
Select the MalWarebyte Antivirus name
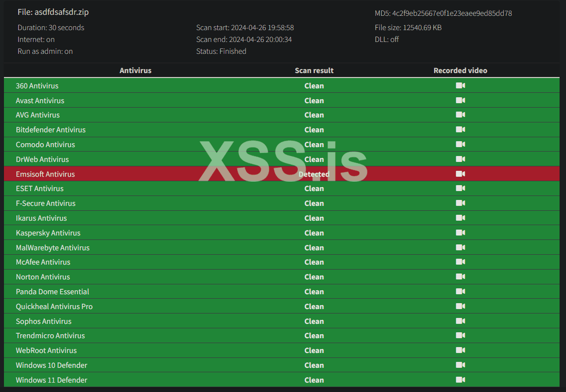[x=53, y=248]
